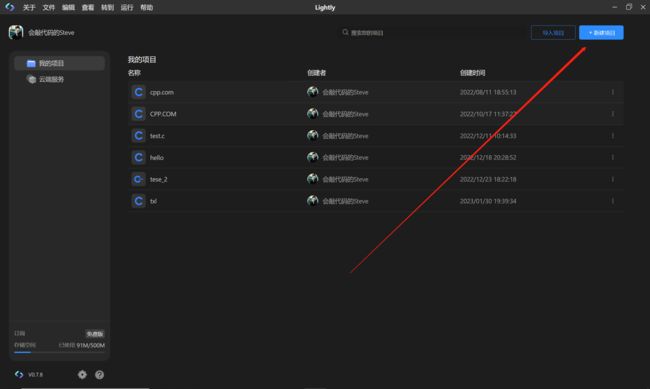Screen dimensions: 650x389
Task: Click the date 2023/01/30 19:39:34
Action: click(x=488, y=201)
